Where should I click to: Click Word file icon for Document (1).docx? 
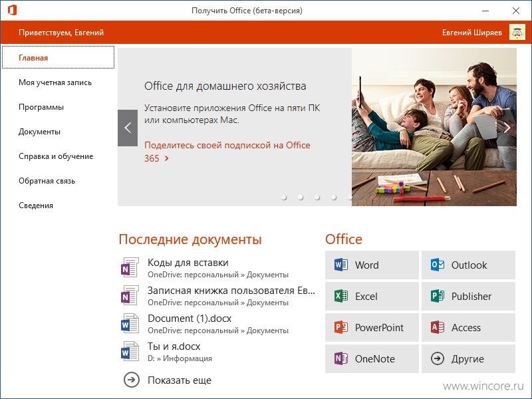click(130, 323)
